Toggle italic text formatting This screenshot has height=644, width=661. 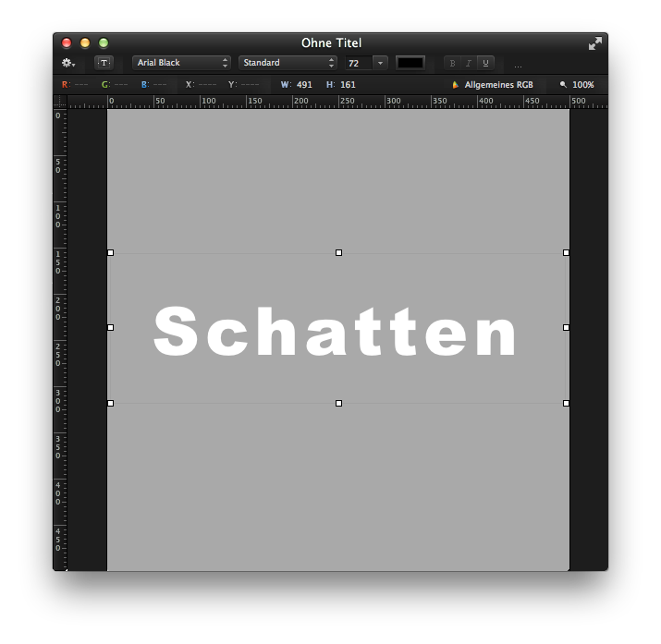(469, 63)
